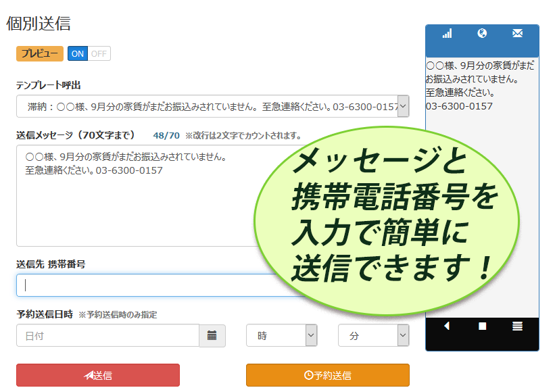Switch preview toggle to OFF
Screen dimensions: 555x392
tap(99, 54)
